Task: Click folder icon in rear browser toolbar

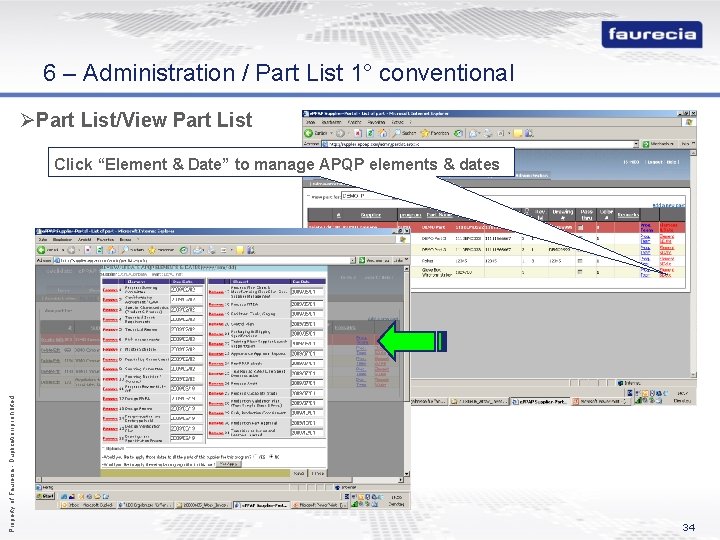Action: pos(518,134)
